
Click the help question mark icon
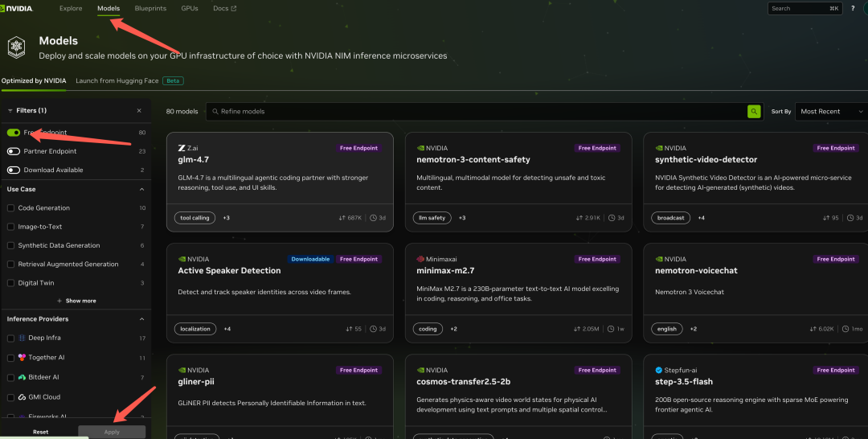coord(853,8)
